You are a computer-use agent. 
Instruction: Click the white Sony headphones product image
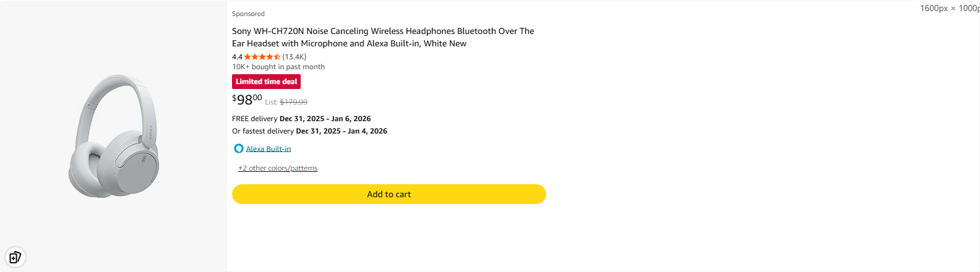pyautogui.click(x=114, y=136)
